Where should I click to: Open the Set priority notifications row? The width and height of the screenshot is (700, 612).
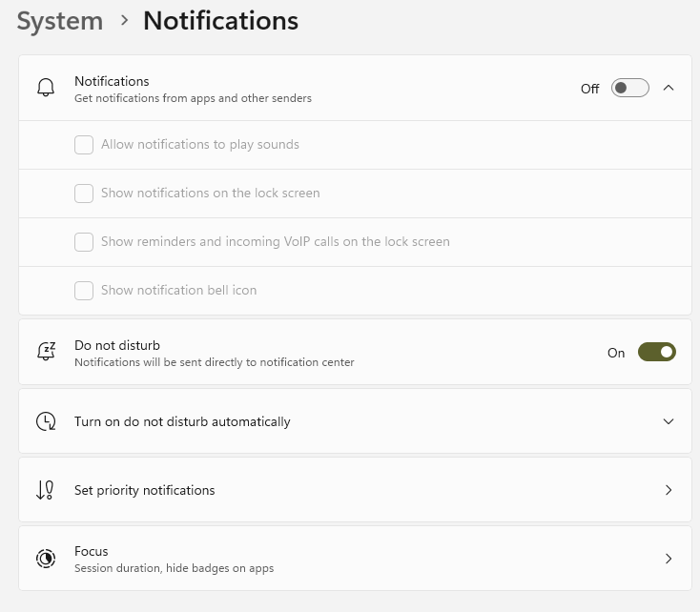pos(355,490)
